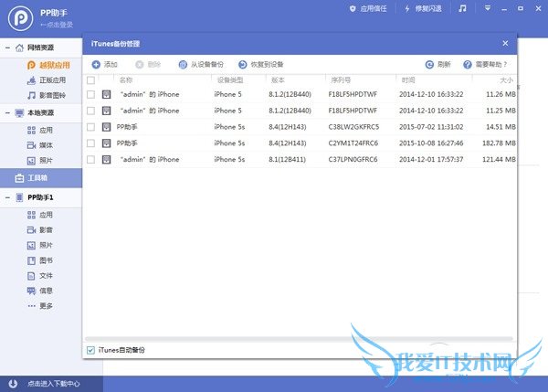Open 信息 under PP助手1
This screenshot has height=392, width=548.
tap(40, 291)
